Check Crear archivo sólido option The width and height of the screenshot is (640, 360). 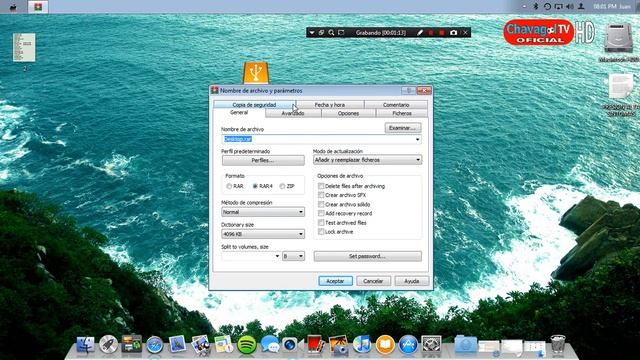click(x=321, y=204)
